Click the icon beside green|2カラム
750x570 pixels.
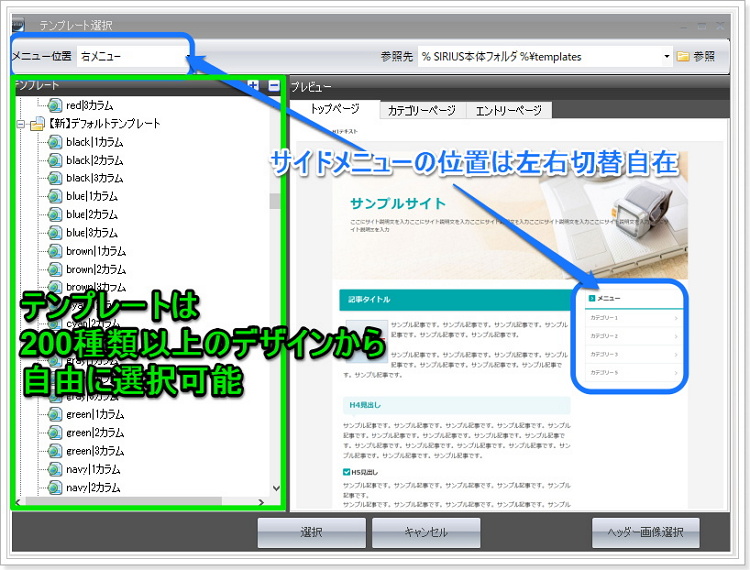coord(55,432)
